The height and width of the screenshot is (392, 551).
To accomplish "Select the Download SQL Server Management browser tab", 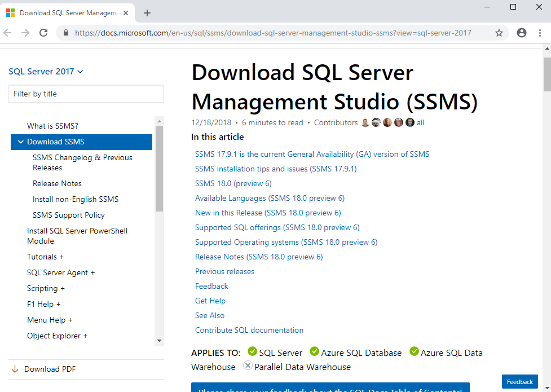I will point(68,13).
